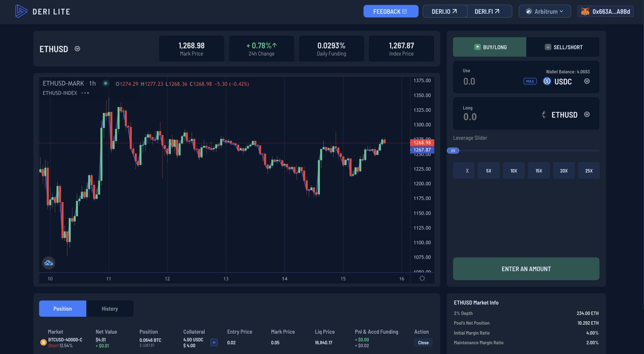Click the 0X leverage slider handle

pyautogui.click(x=453, y=151)
